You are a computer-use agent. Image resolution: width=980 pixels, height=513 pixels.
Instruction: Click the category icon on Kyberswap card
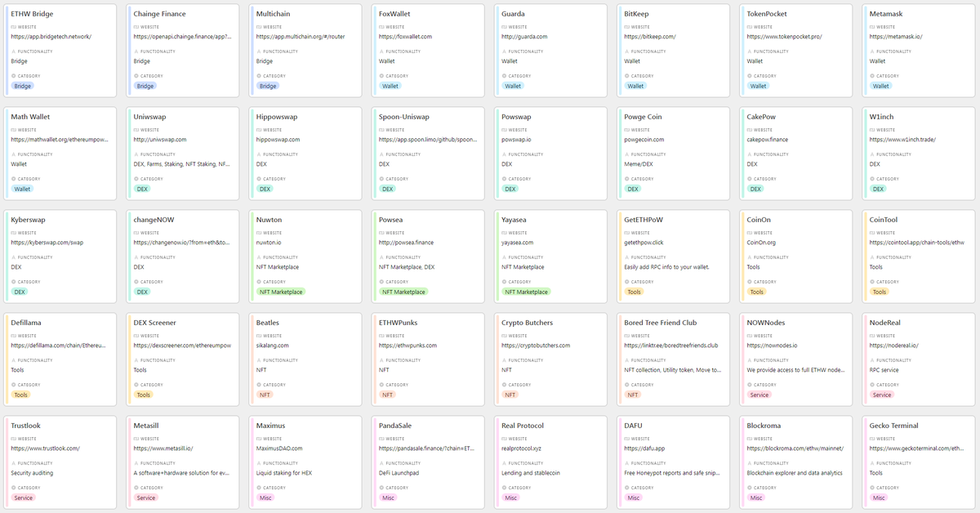click(13, 282)
